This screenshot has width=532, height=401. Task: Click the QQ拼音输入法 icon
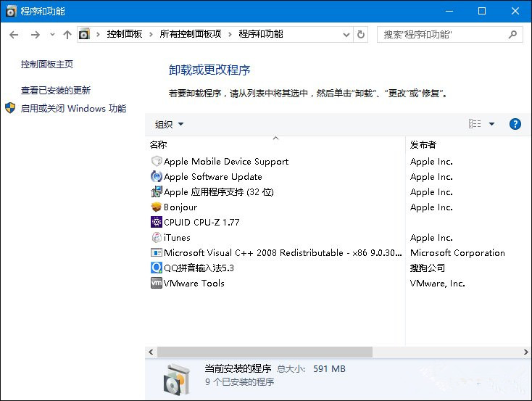tap(156, 268)
